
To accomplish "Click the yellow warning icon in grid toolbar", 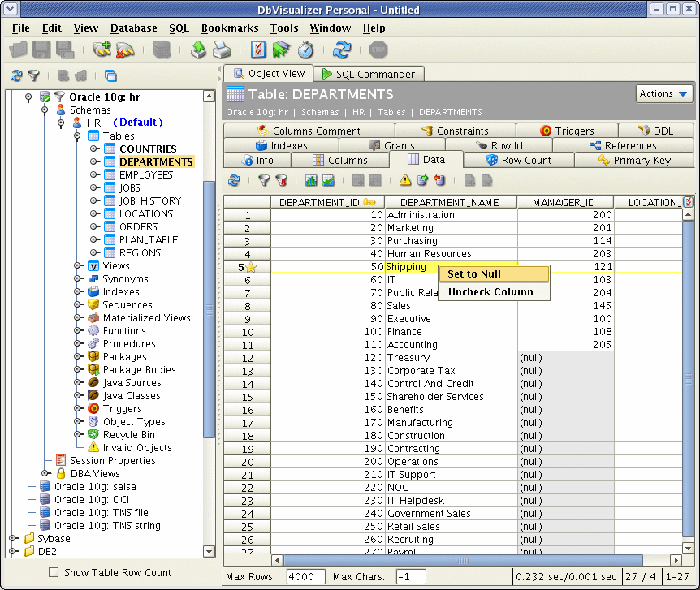I will click(x=405, y=180).
